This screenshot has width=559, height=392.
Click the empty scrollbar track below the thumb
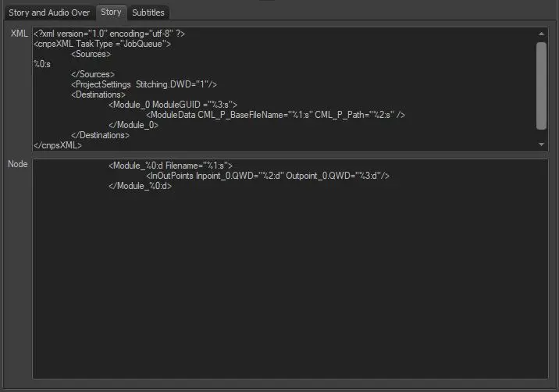pos(542,135)
